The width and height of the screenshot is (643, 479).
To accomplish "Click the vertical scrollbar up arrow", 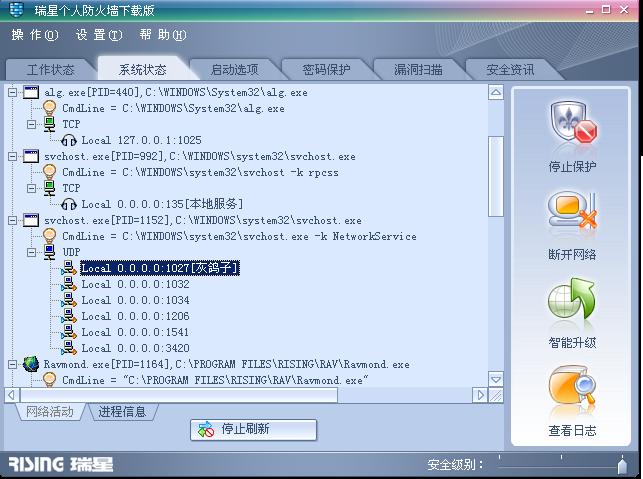I will pyautogui.click(x=496, y=92).
